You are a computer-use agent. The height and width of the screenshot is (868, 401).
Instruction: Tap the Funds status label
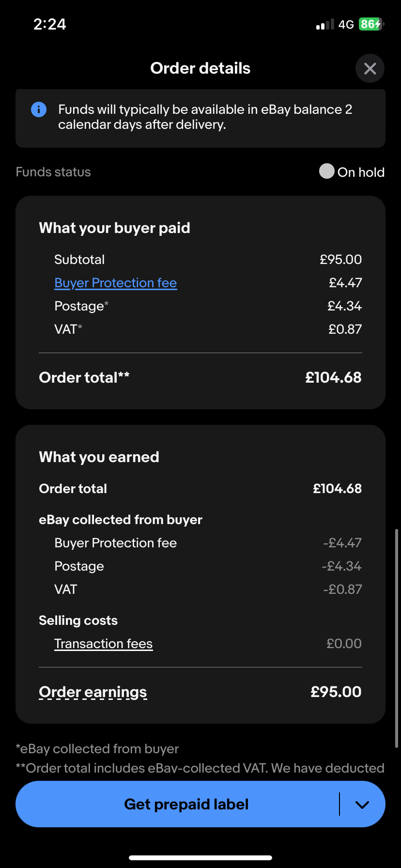[x=53, y=172]
